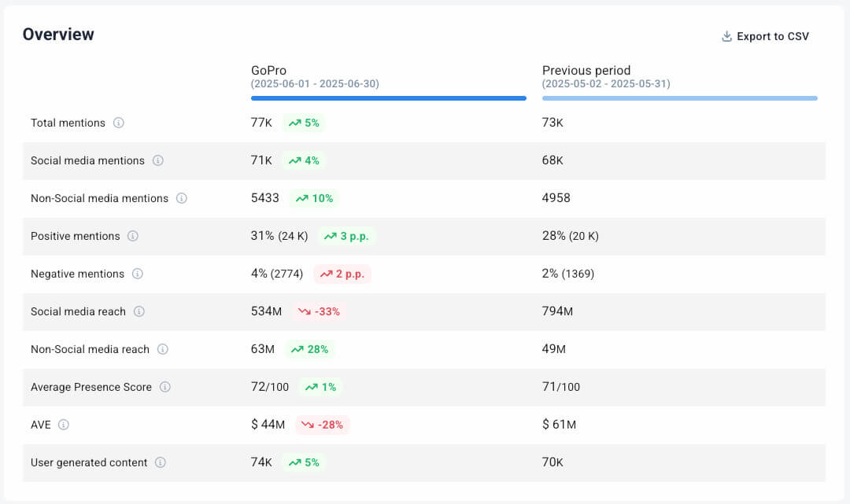Click the 2% (1369) previous value
The image size is (850, 504).
pos(568,274)
